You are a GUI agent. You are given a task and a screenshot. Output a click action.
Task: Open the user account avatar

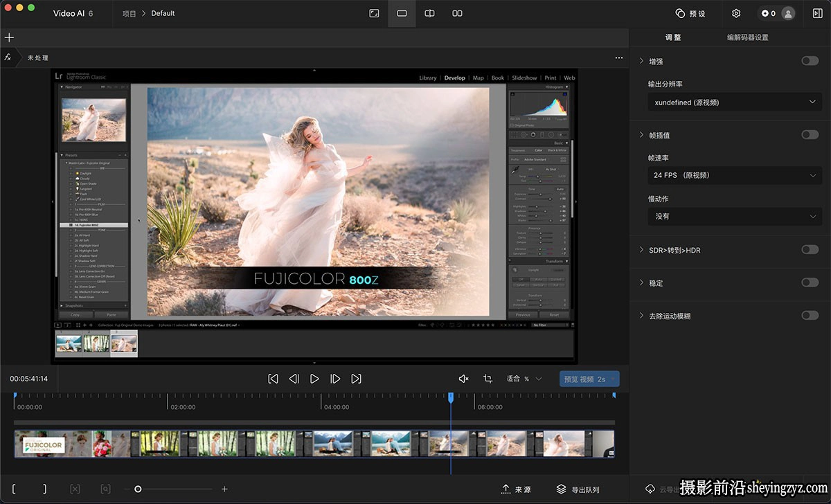(x=787, y=13)
